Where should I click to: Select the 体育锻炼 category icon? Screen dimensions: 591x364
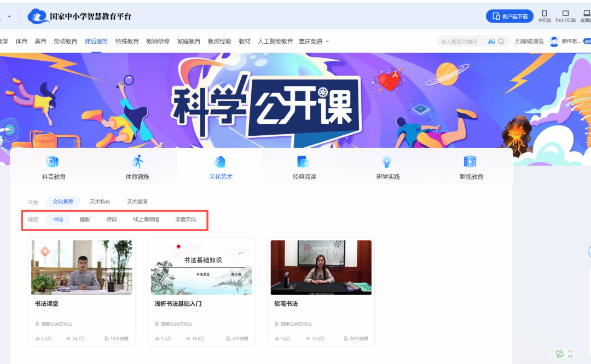click(x=136, y=166)
